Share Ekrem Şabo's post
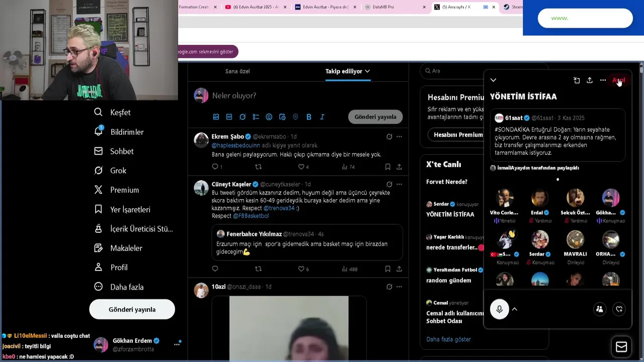This screenshot has height=362, width=644. click(399, 166)
